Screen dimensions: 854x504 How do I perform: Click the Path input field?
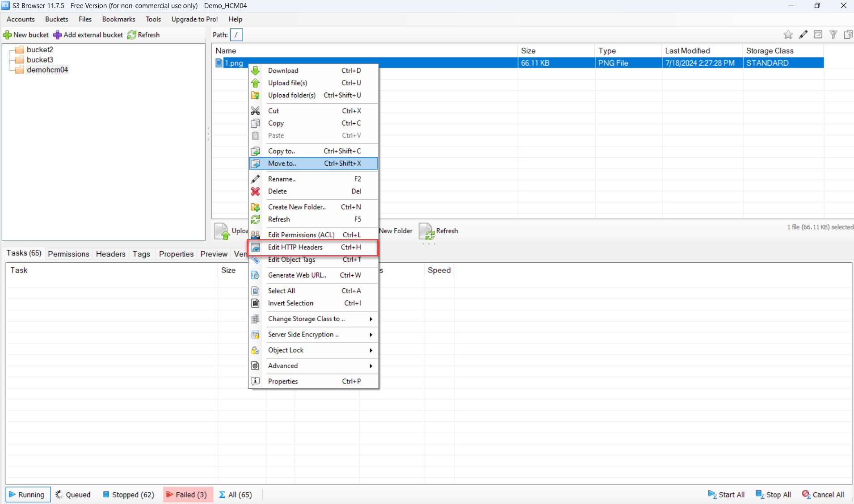pyautogui.click(x=236, y=35)
